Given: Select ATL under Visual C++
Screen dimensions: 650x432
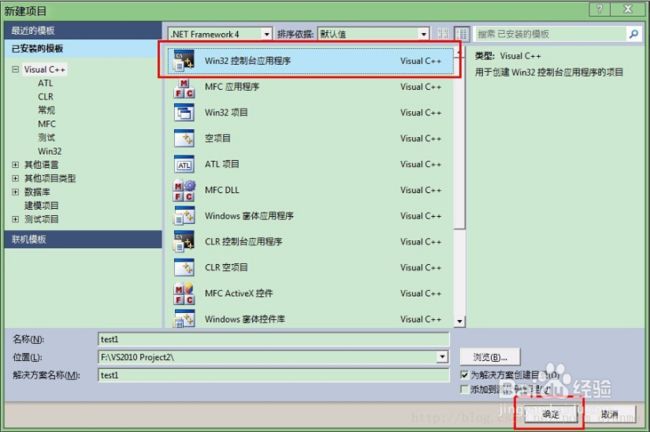Looking at the screenshot, I should pyautogui.click(x=45, y=83).
